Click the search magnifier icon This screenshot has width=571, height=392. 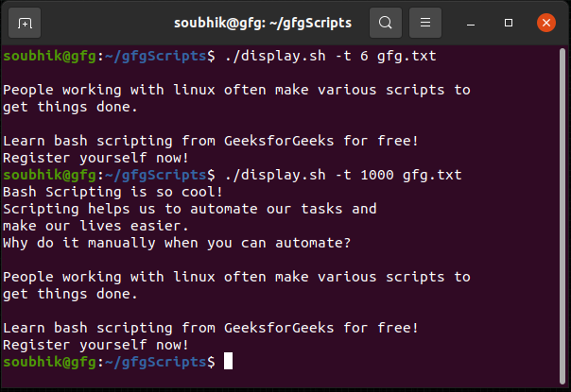385,22
